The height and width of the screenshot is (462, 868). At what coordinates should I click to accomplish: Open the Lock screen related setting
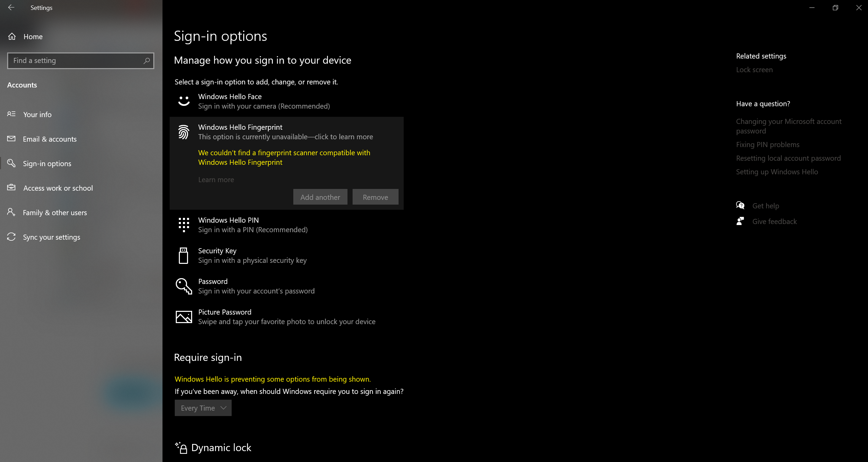coord(754,69)
